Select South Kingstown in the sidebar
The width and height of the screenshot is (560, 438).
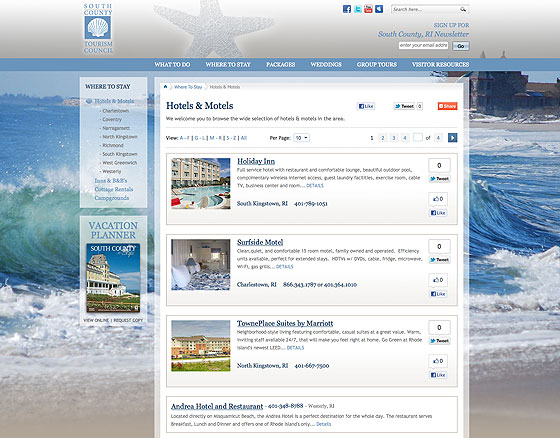[120, 154]
